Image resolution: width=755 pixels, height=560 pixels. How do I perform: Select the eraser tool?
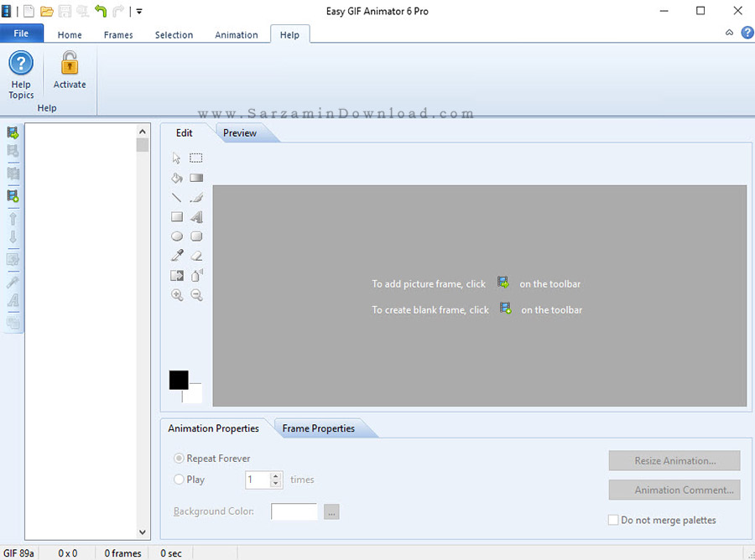[196, 256]
